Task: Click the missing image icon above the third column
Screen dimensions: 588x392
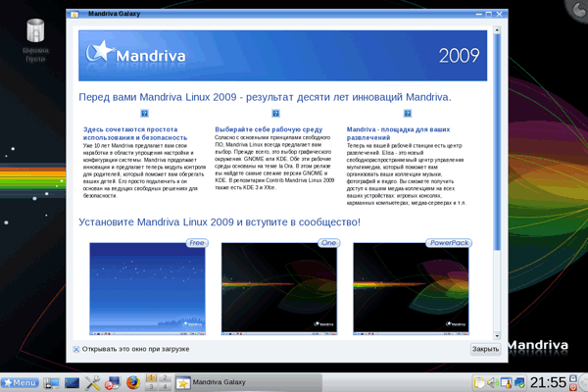Action: pos(408,114)
